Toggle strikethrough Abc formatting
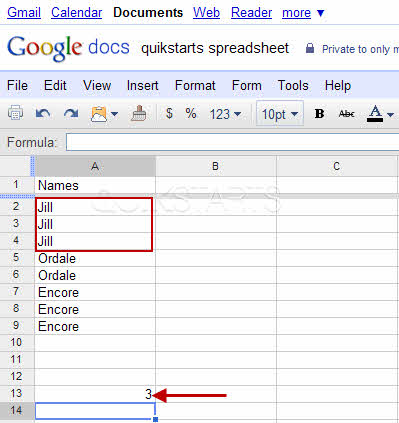The width and height of the screenshot is (399, 423). click(346, 114)
